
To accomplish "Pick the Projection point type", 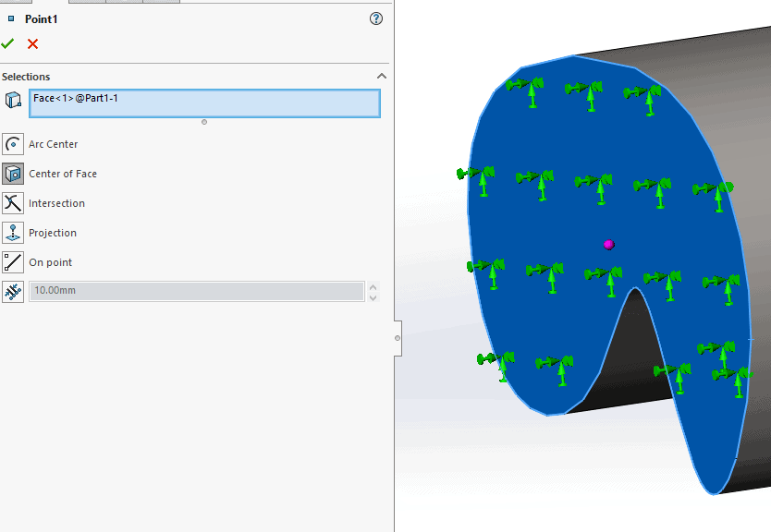I will coord(13,233).
